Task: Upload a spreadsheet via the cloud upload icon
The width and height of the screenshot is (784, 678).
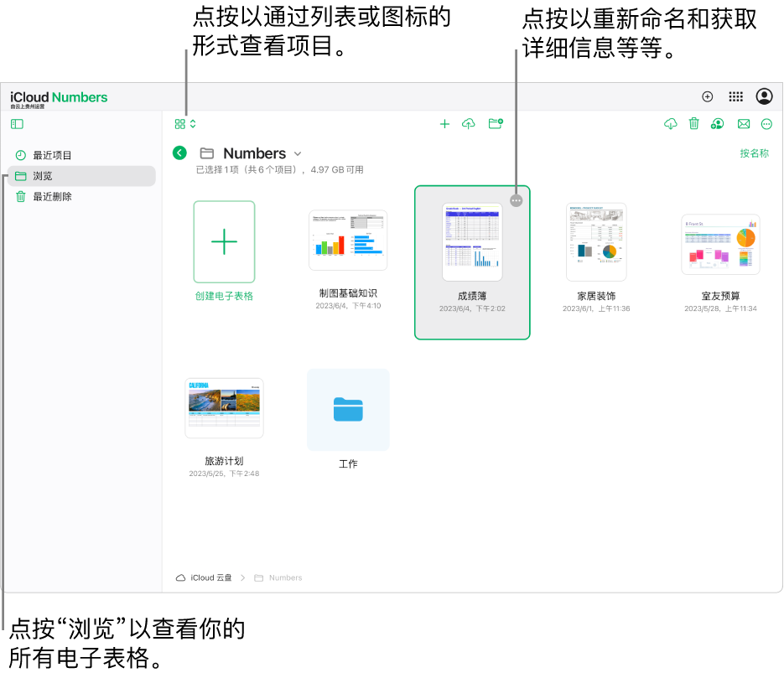Action: click(x=470, y=123)
